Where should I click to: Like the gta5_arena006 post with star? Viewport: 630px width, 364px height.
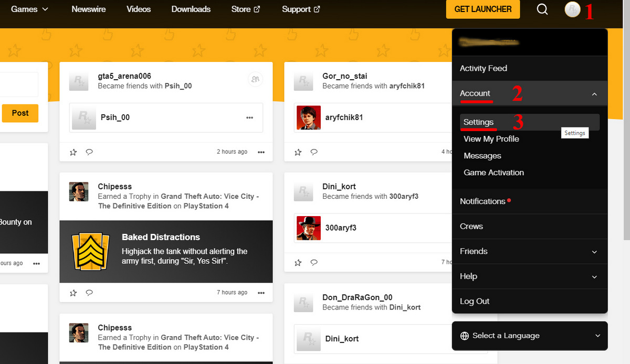[x=73, y=152]
